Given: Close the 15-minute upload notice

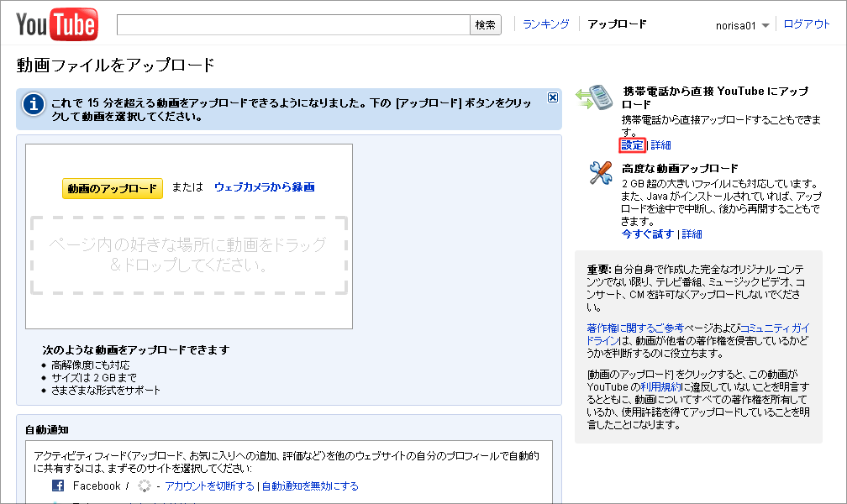Looking at the screenshot, I should click(553, 97).
